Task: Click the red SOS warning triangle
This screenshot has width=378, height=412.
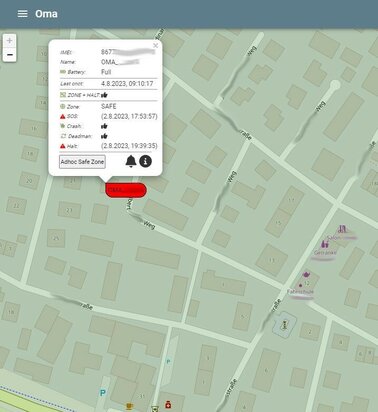Action: point(63,117)
